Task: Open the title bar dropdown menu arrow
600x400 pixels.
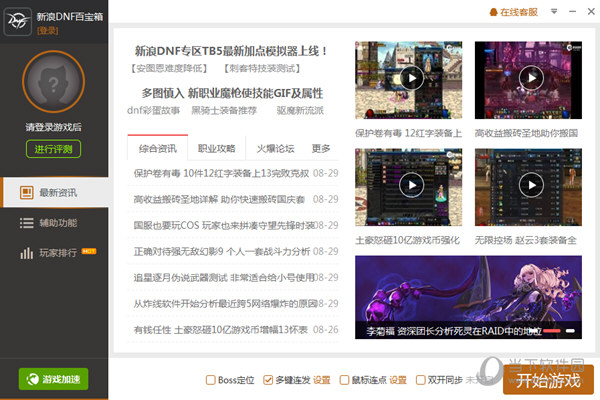Action: pyautogui.click(x=554, y=11)
